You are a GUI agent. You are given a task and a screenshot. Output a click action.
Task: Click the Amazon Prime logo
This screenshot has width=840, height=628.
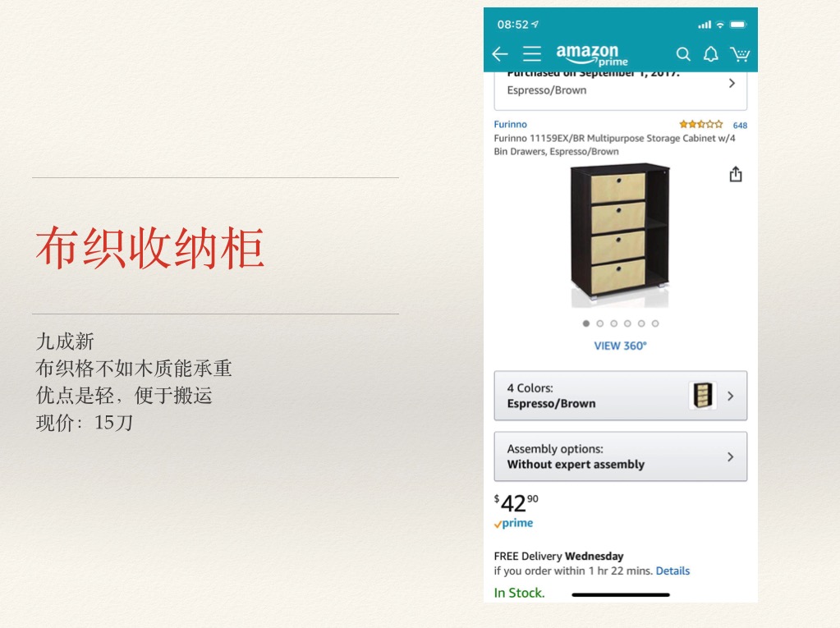(x=591, y=55)
